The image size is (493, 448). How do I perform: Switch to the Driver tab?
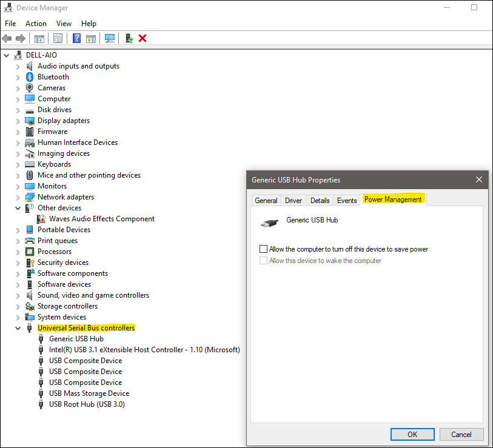(293, 201)
